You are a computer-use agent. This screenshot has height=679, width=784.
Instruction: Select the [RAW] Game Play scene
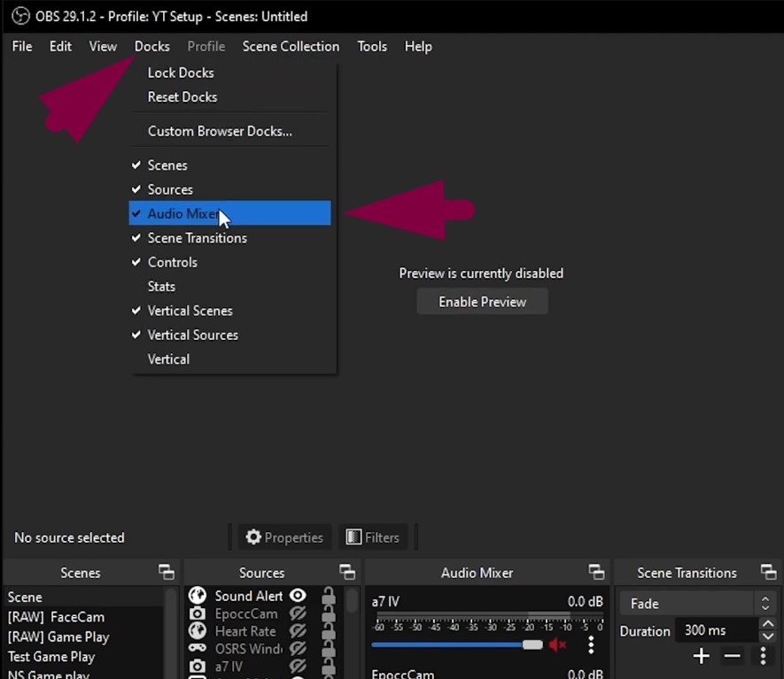coord(83,637)
